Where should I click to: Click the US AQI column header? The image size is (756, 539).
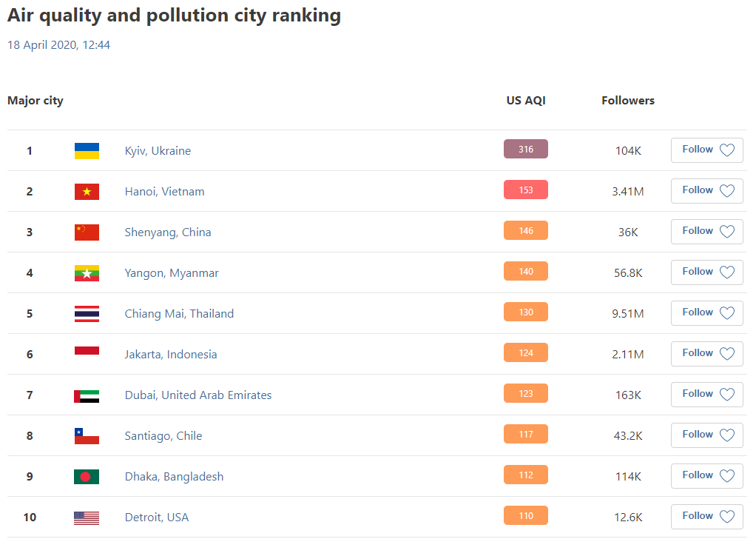525,101
